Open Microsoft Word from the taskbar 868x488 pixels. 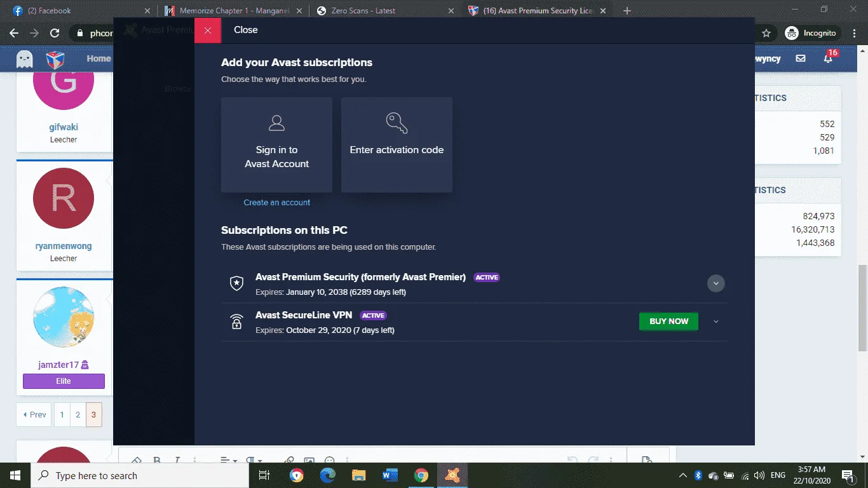[x=390, y=475]
